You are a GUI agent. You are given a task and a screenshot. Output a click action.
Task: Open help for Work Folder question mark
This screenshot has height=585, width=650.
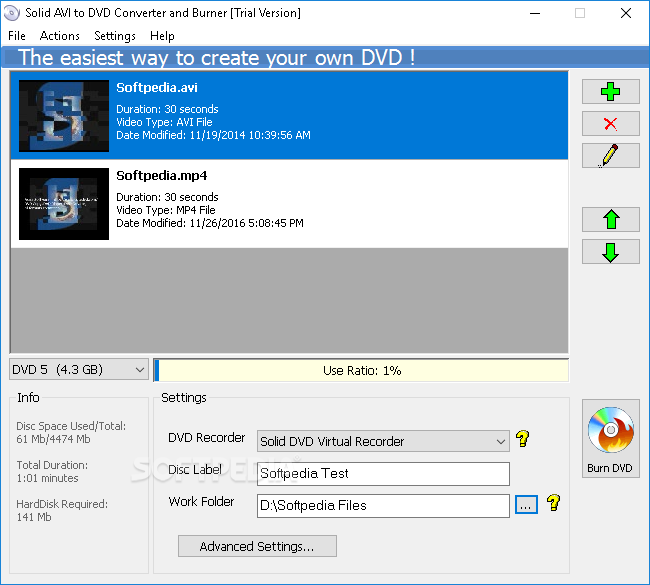(553, 503)
